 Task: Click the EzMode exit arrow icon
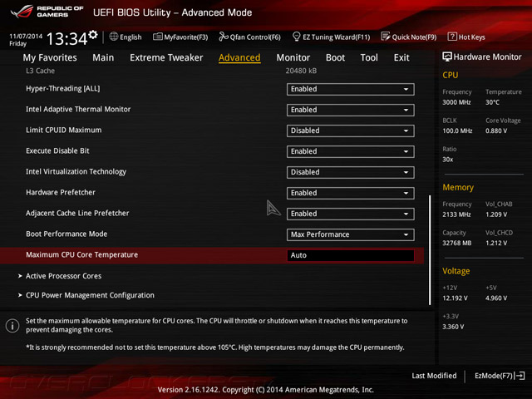pyautogui.click(x=520, y=376)
